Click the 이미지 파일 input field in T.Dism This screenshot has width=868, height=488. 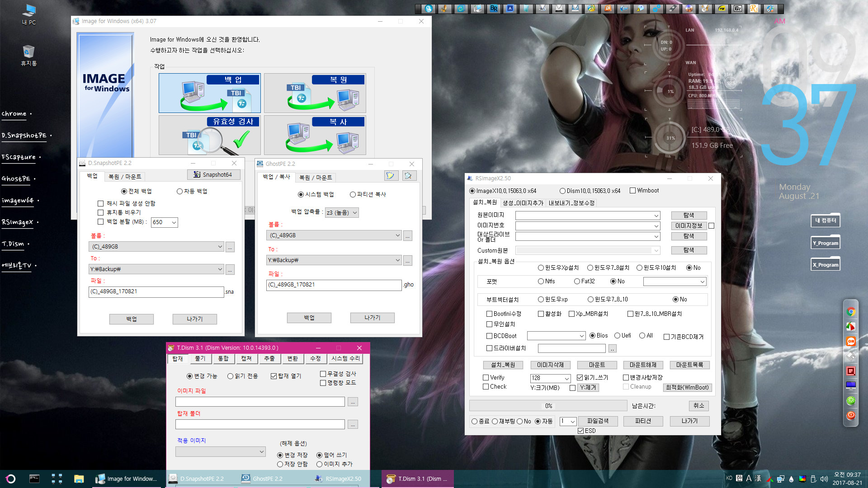pyautogui.click(x=260, y=402)
